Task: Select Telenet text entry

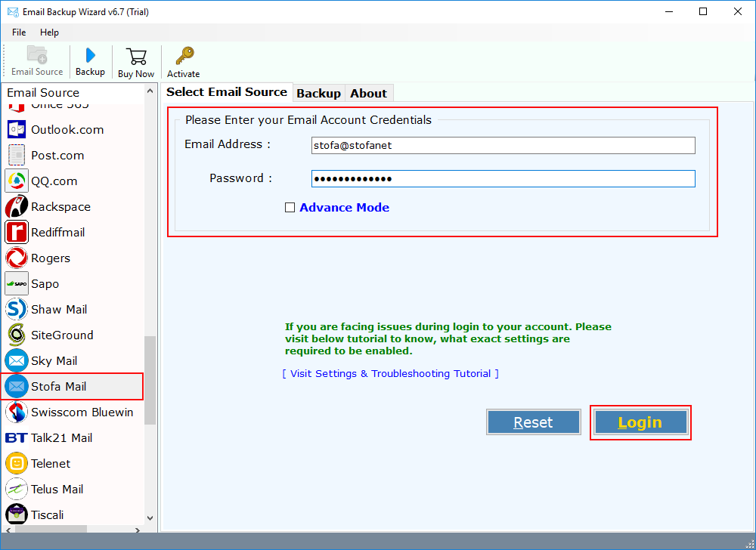Action: pos(51,463)
